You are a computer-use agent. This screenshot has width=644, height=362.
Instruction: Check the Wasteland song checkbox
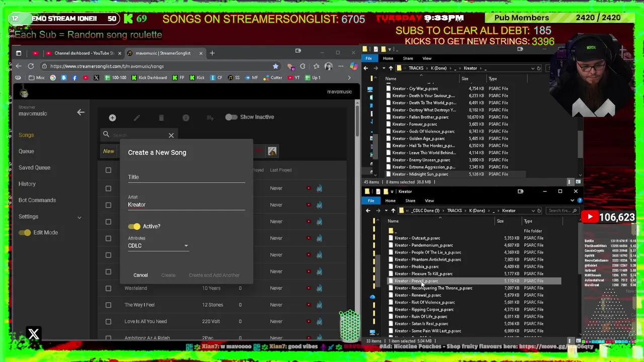click(x=108, y=288)
